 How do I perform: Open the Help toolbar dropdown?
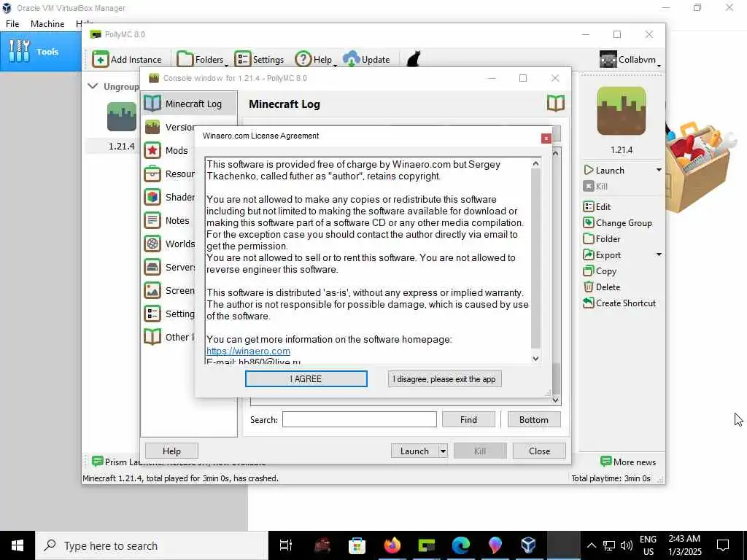pos(316,60)
